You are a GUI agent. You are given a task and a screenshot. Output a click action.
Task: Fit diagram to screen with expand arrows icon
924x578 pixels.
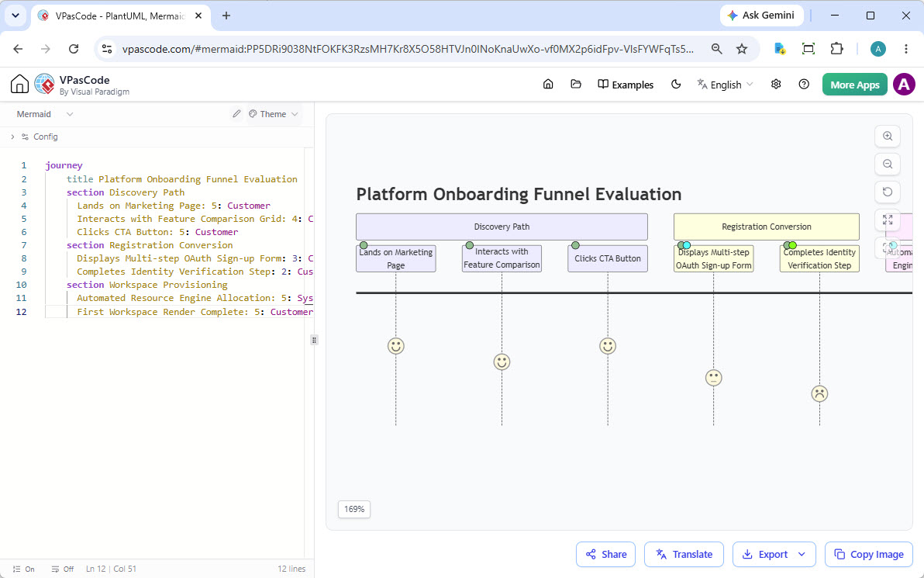tap(888, 220)
